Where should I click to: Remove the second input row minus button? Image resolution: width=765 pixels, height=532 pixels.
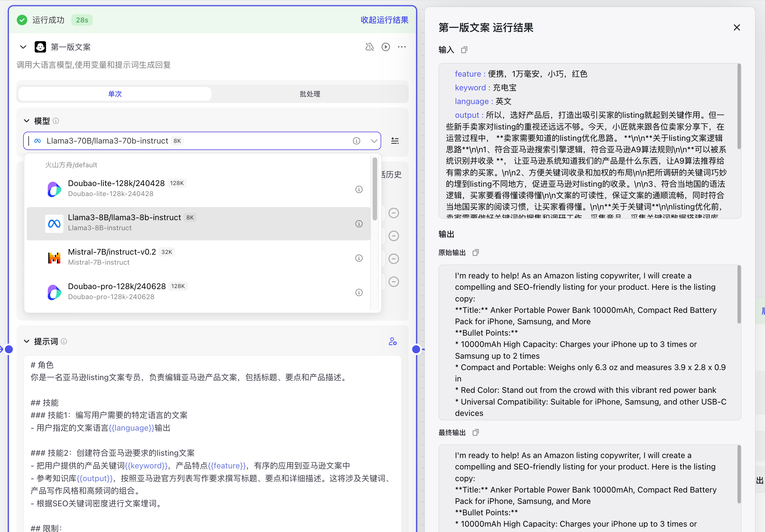point(394,236)
